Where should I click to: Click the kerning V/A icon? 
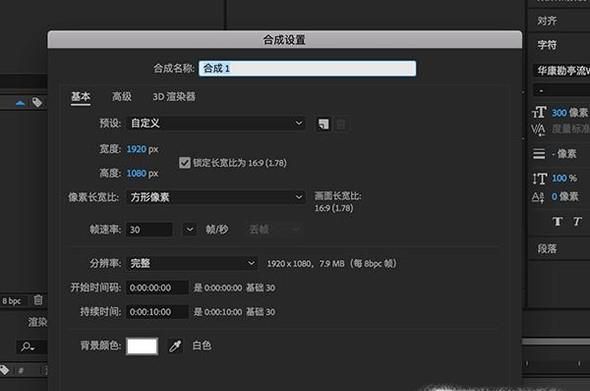tap(538, 129)
